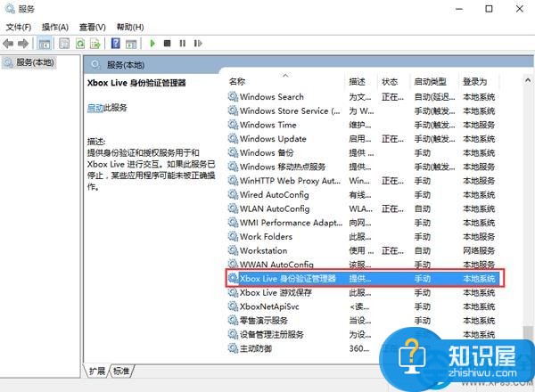Click the Refresh toolbar icon

(x=80, y=44)
